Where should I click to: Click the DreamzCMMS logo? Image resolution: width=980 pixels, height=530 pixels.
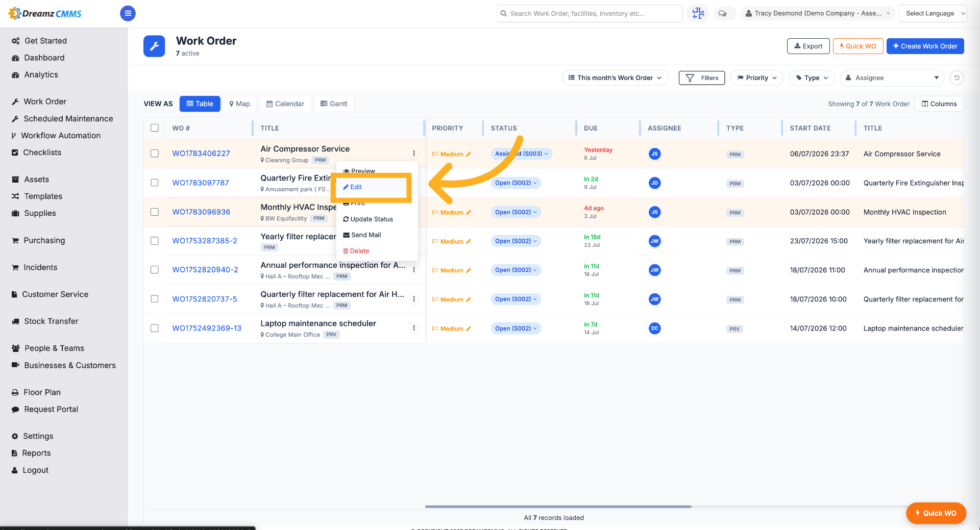click(45, 13)
